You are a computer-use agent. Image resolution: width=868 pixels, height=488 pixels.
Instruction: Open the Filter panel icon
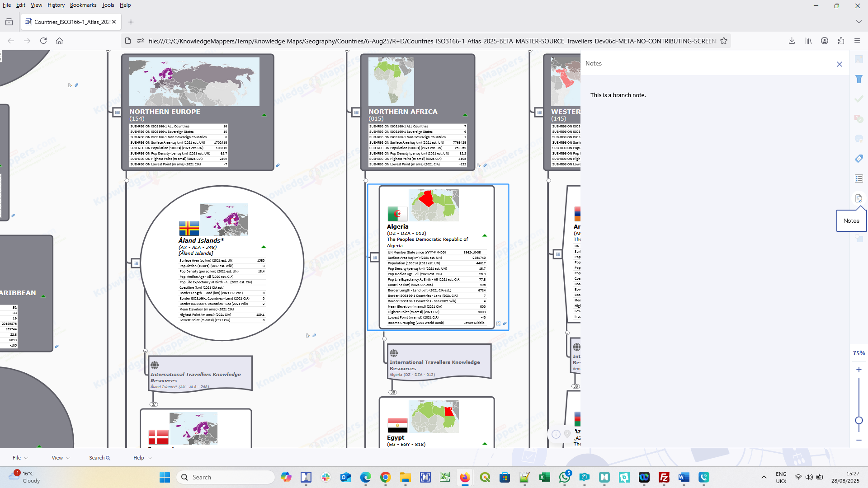coord(859,79)
